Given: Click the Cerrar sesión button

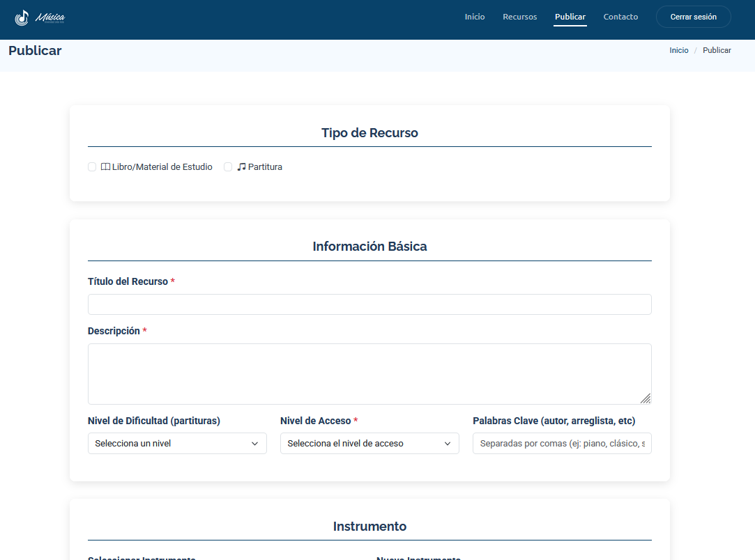Looking at the screenshot, I should [694, 17].
